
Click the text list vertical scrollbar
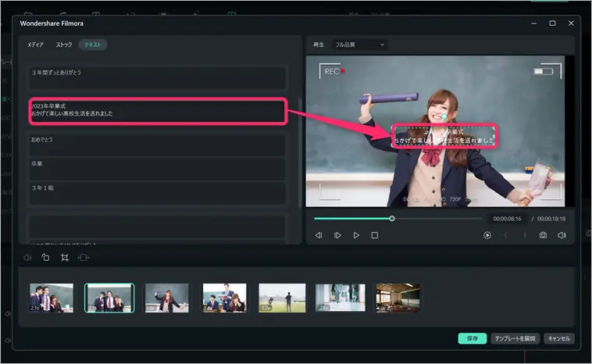click(300, 153)
